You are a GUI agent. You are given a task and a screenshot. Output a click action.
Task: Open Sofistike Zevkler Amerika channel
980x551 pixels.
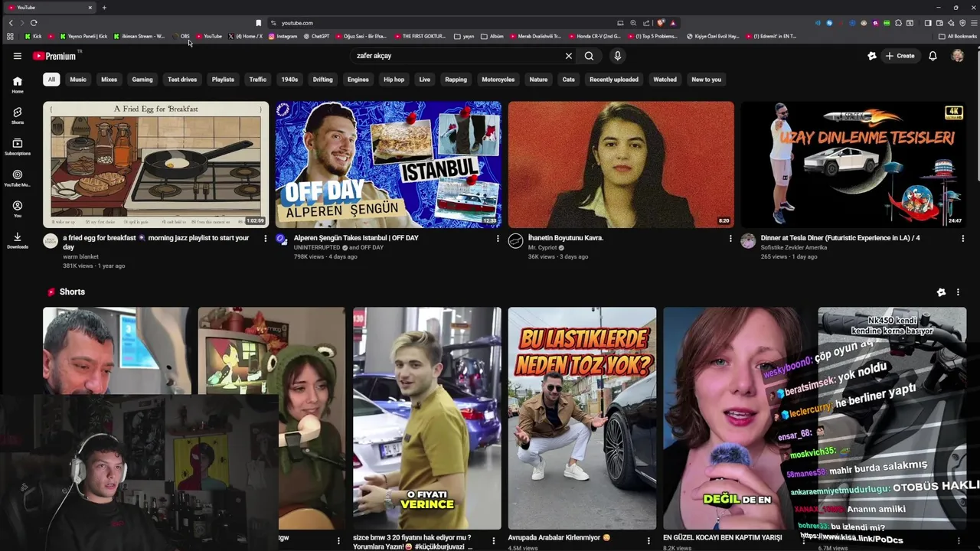[x=793, y=248]
